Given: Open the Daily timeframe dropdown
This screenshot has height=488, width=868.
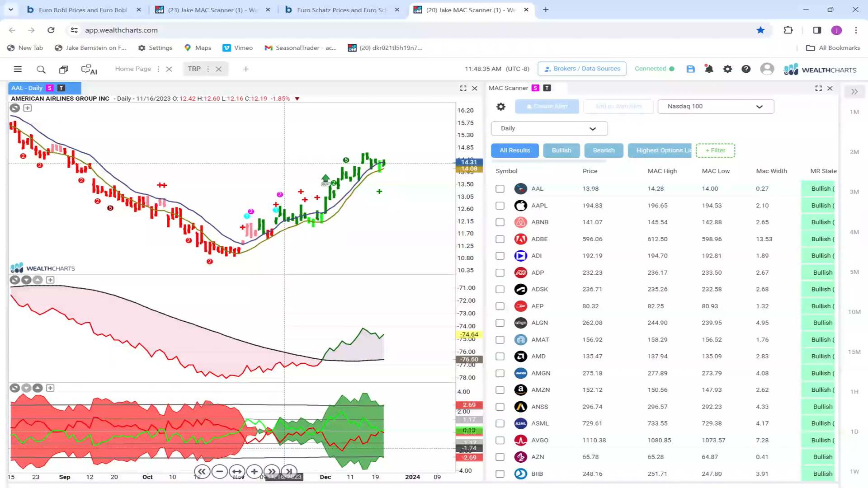Looking at the screenshot, I should pos(549,129).
